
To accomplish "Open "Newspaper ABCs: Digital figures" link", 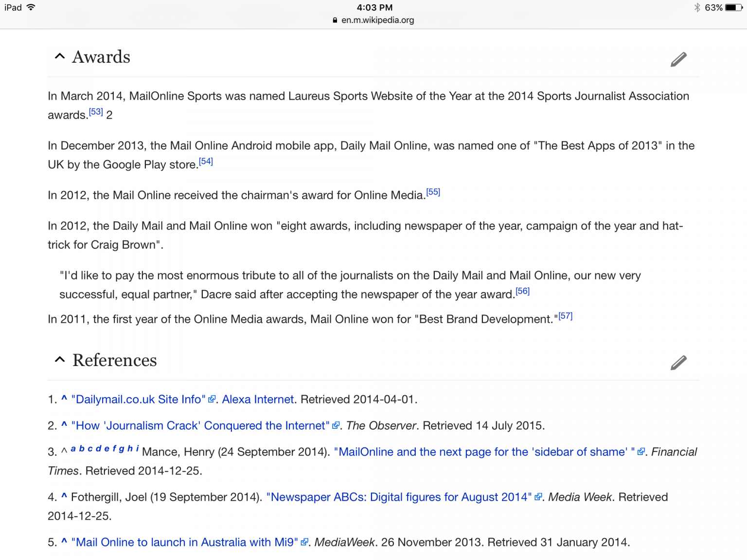I will tap(399, 497).
